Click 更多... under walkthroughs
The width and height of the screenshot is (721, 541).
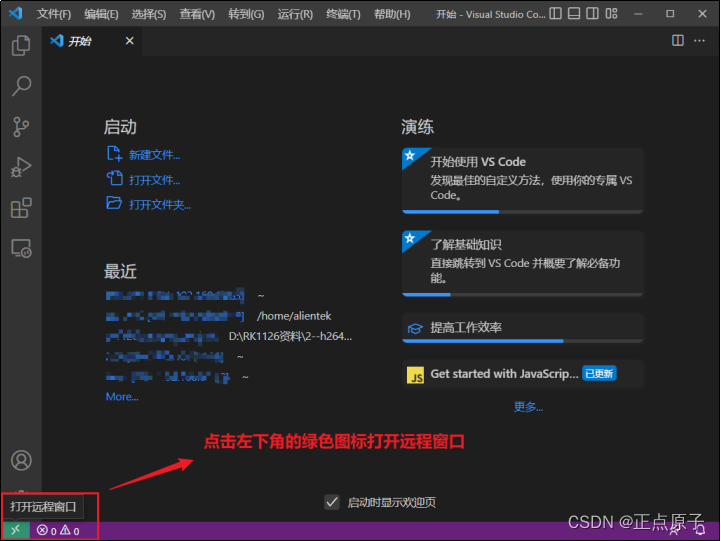tap(528, 407)
